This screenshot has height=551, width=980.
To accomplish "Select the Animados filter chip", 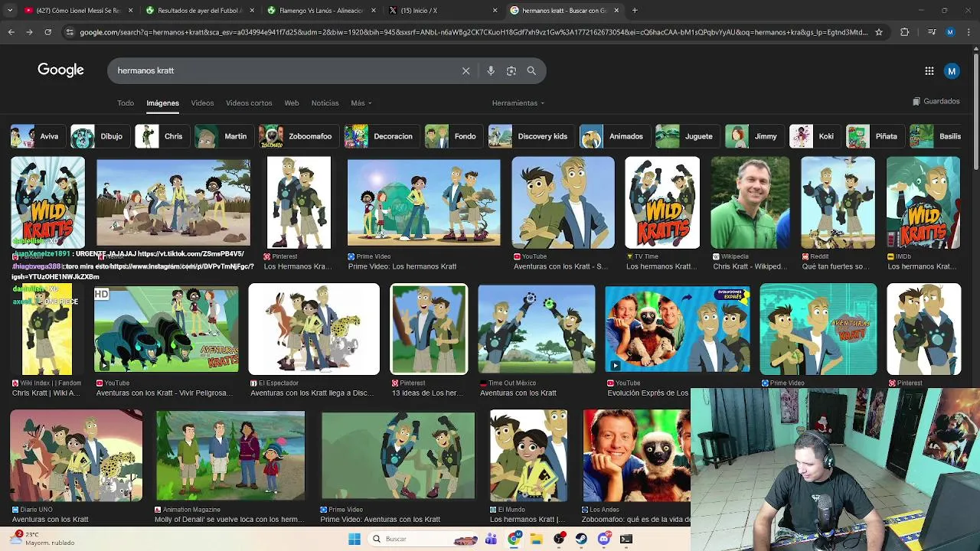I will pos(613,136).
